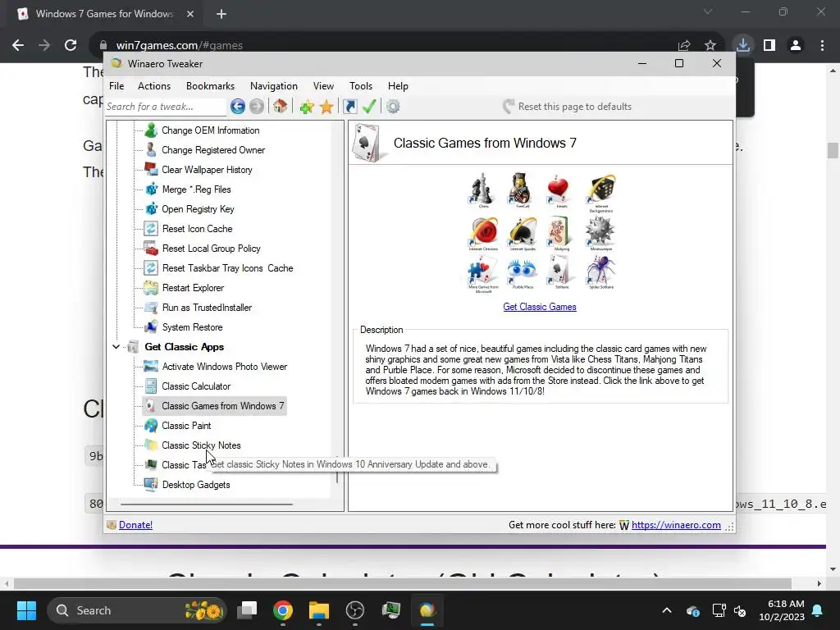Open the https://winaero.com link
840x630 pixels.
point(676,525)
